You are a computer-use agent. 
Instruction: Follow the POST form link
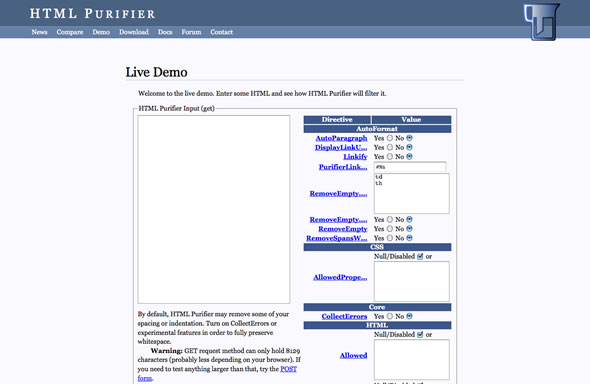coord(289,369)
